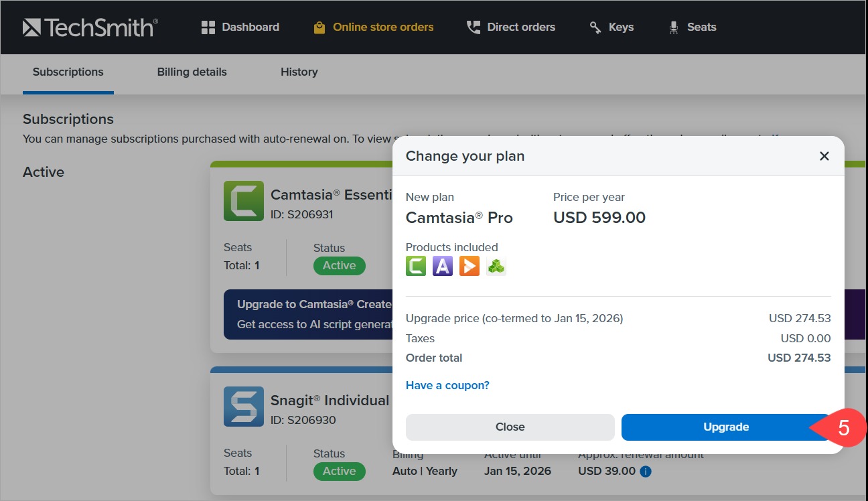Click the purple Audiate product icon

(443, 266)
